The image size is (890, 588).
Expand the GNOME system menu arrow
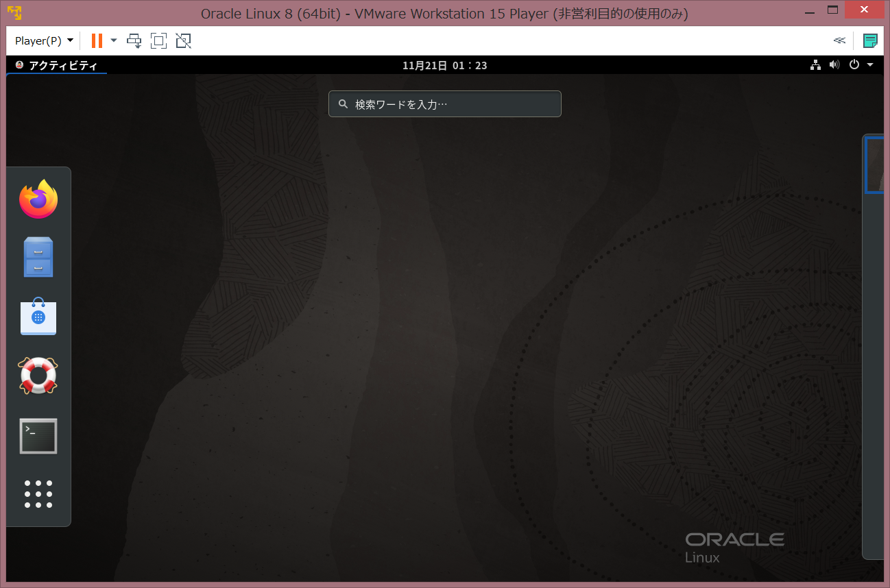[x=870, y=65]
